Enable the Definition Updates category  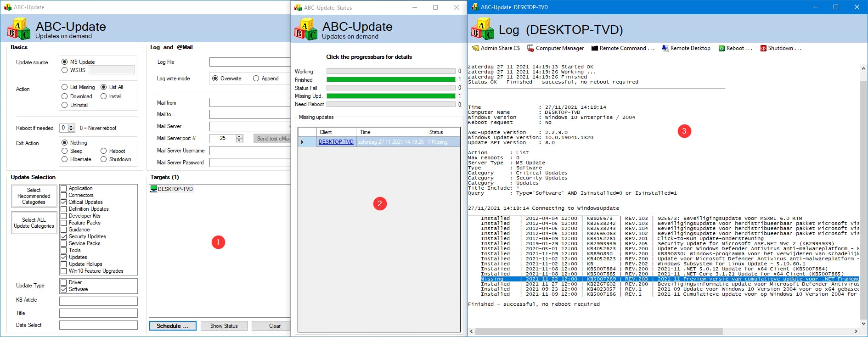64,209
